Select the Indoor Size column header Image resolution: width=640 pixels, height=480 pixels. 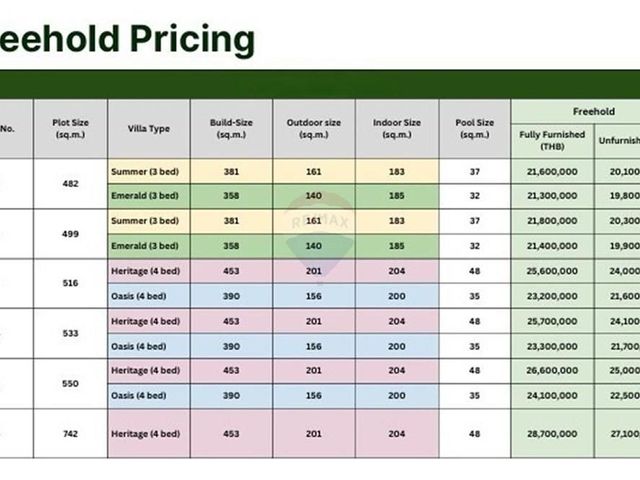[x=397, y=129]
